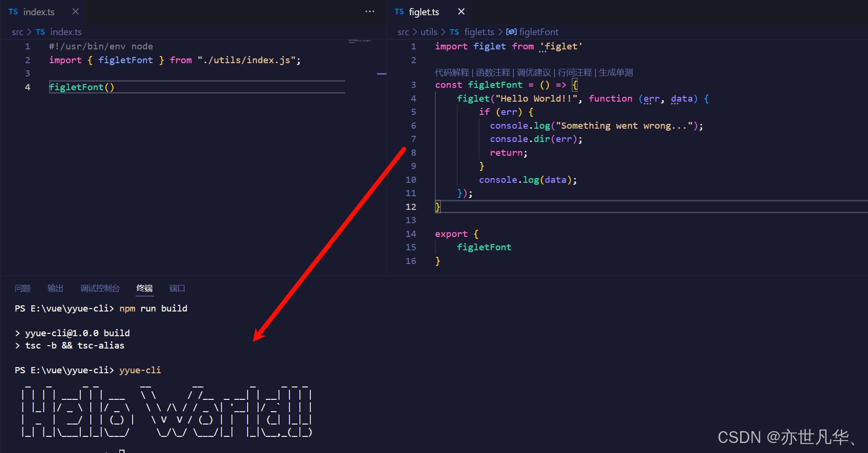Image resolution: width=868 pixels, height=453 pixels.
Task: Click the figletFont import name on line 2
Action: [x=125, y=60]
